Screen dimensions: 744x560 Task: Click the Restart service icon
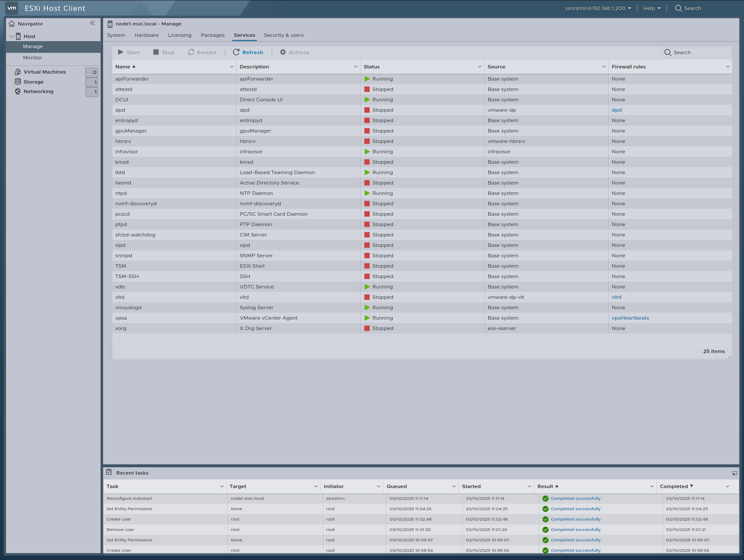[191, 52]
